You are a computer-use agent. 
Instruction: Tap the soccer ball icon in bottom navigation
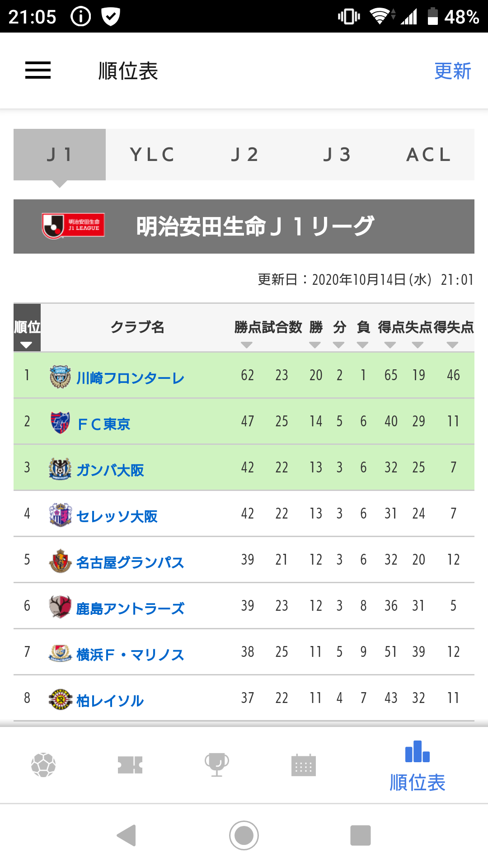(43, 765)
